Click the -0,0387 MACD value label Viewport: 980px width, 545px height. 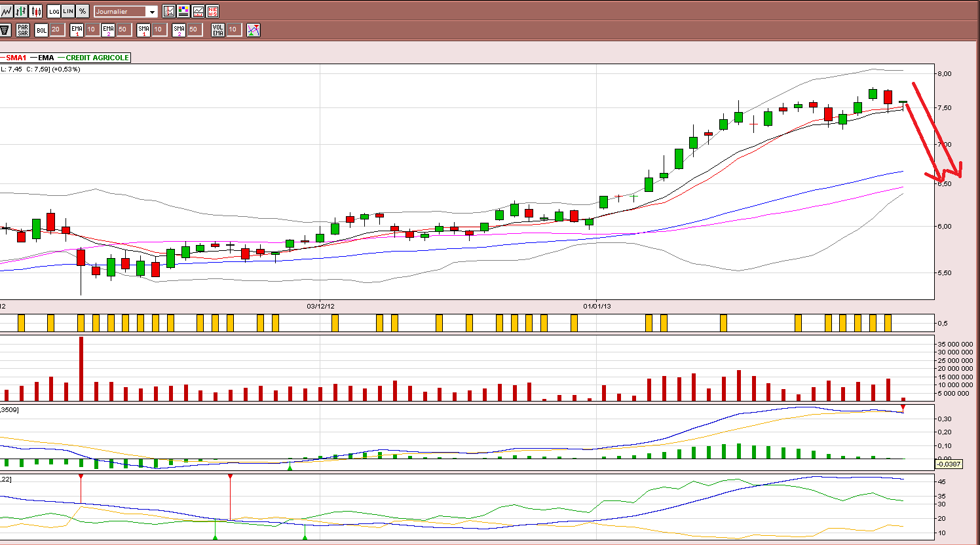(x=948, y=464)
